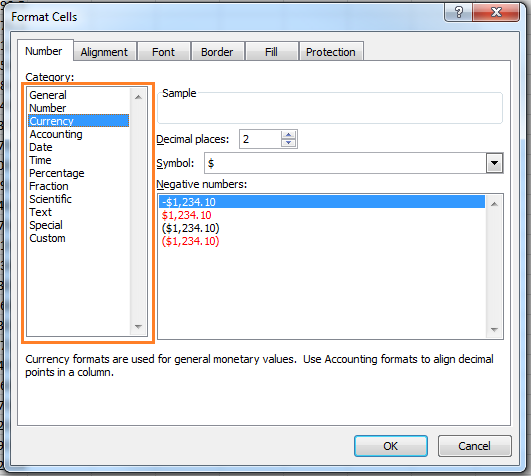This screenshot has height=476, width=531.
Task: Switch to the Fill tab
Action: pyautogui.click(x=271, y=52)
